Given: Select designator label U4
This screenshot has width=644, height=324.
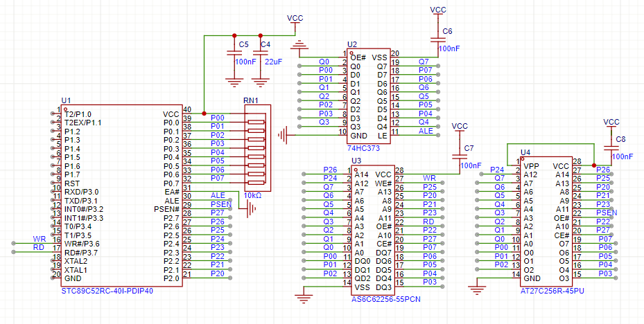Looking at the screenshot, I should tap(525, 152).
